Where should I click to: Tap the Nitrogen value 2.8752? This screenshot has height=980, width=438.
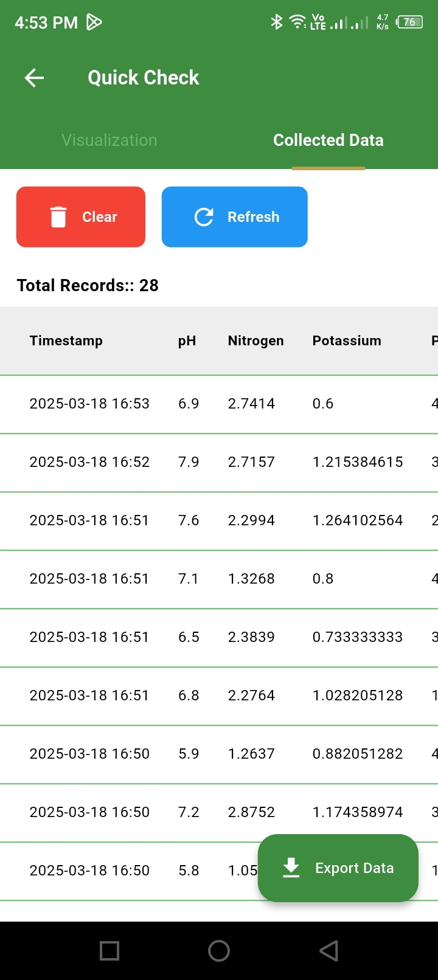pyautogui.click(x=251, y=812)
